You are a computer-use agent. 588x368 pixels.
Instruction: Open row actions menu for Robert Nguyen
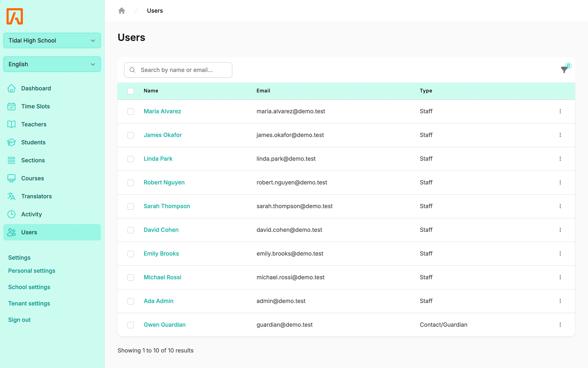560,182
